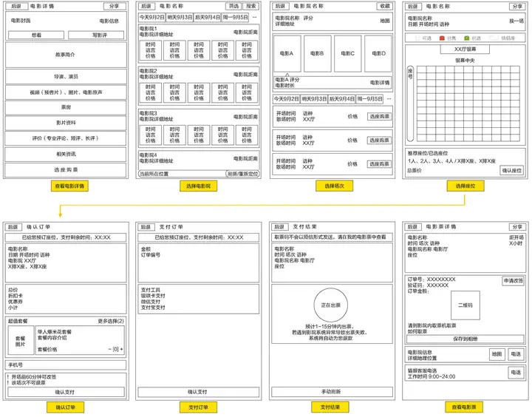Screen dimensions: 532x417
Task: Click the 确认座位 button
Action: [512, 170]
